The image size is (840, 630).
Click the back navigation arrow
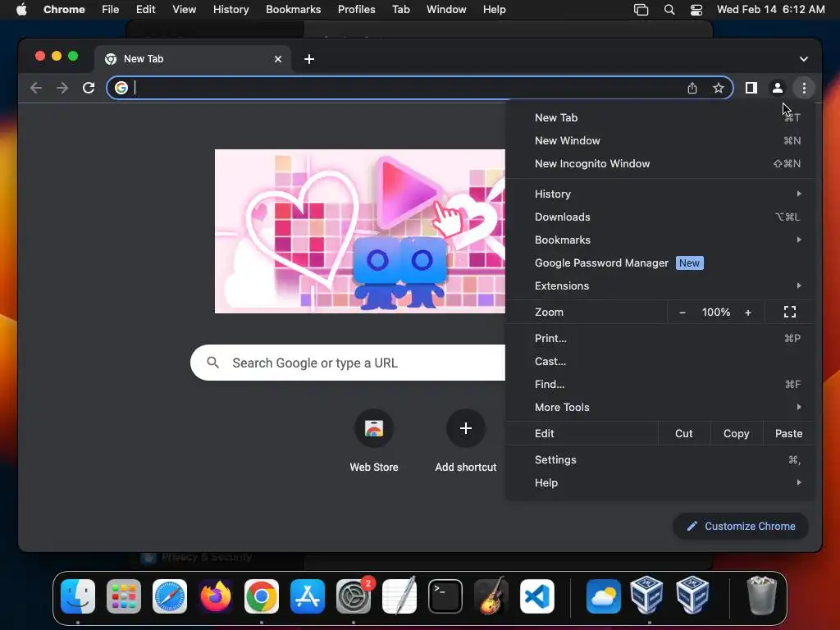pos(36,88)
